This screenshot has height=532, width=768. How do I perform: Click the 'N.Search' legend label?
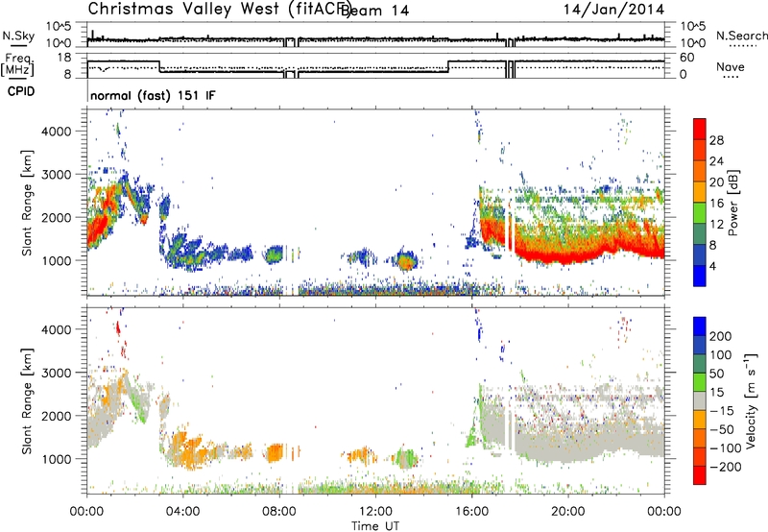pos(741,36)
